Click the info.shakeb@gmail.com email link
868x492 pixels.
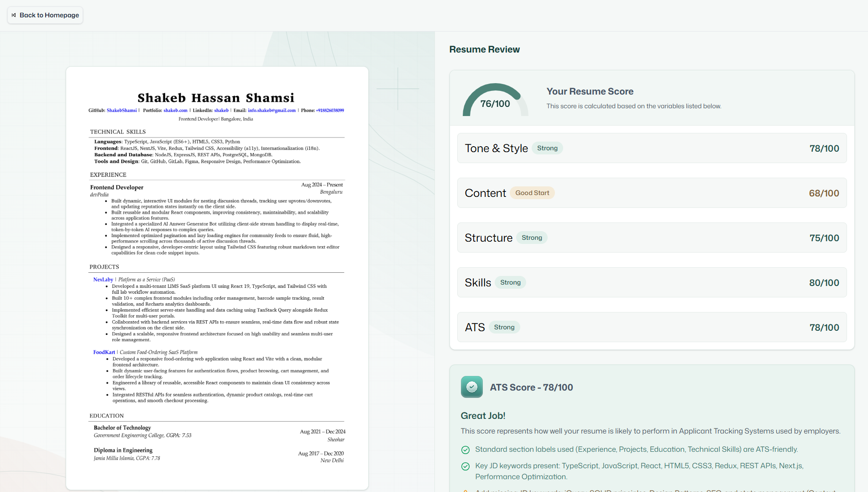(272, 111)
